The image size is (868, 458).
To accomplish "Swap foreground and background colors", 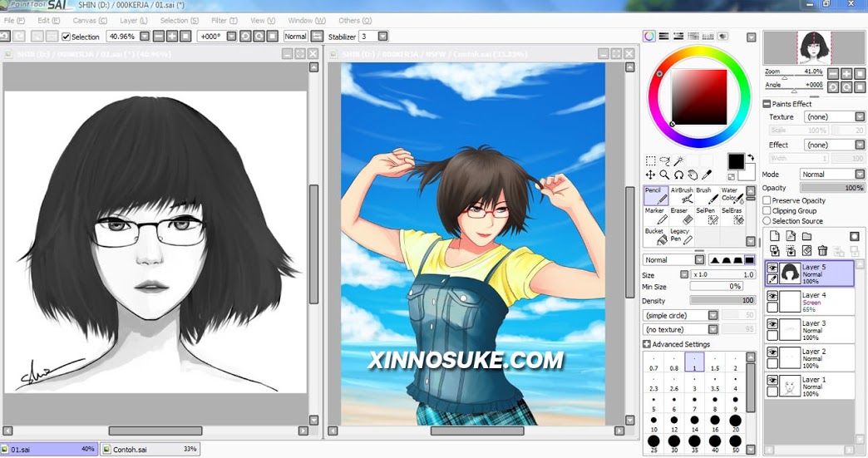I will 751,158.
